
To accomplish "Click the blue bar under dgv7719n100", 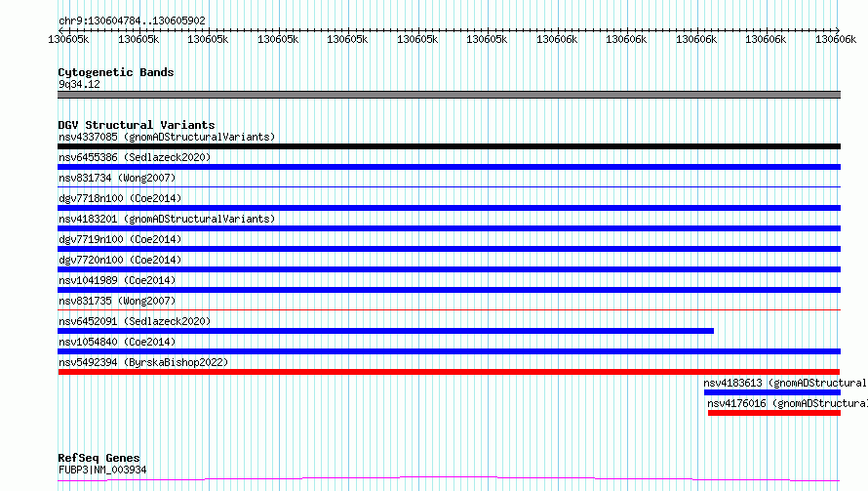I will click(x=449, y=249).
